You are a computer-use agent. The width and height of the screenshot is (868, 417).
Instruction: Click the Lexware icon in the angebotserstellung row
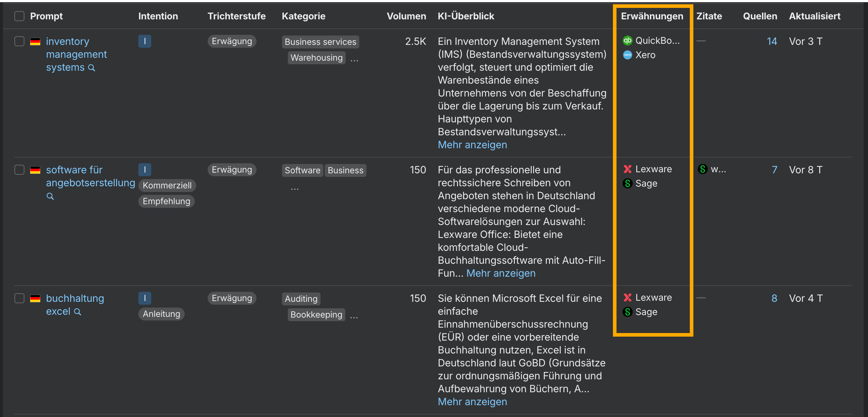627,169
